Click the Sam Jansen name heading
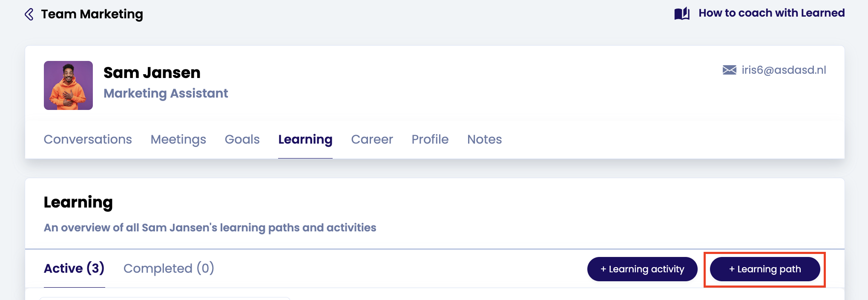Image resolution: width=868 pixels, height=300 pixels. coord(152,73)
